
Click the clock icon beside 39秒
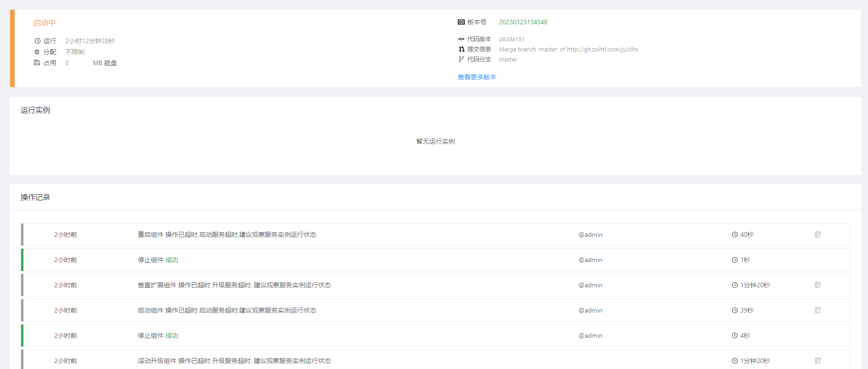pos(734,310)
